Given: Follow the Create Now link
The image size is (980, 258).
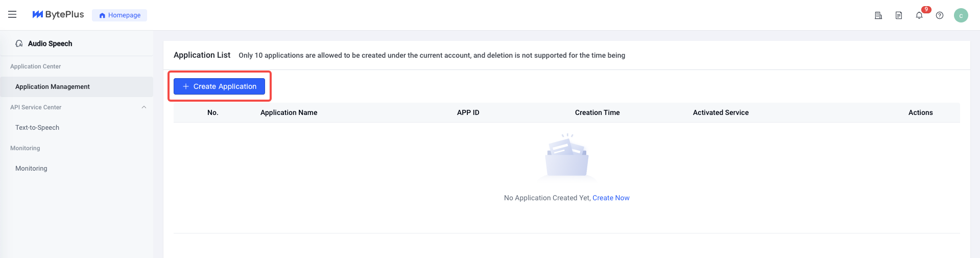Looking at the screenshot, I should pyautogui.click(x=611, y=198).
